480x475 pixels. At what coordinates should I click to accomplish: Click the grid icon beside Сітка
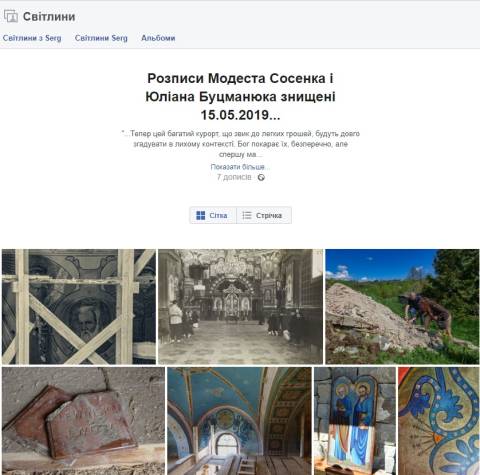pyautogui.click(x=201, y=215)
